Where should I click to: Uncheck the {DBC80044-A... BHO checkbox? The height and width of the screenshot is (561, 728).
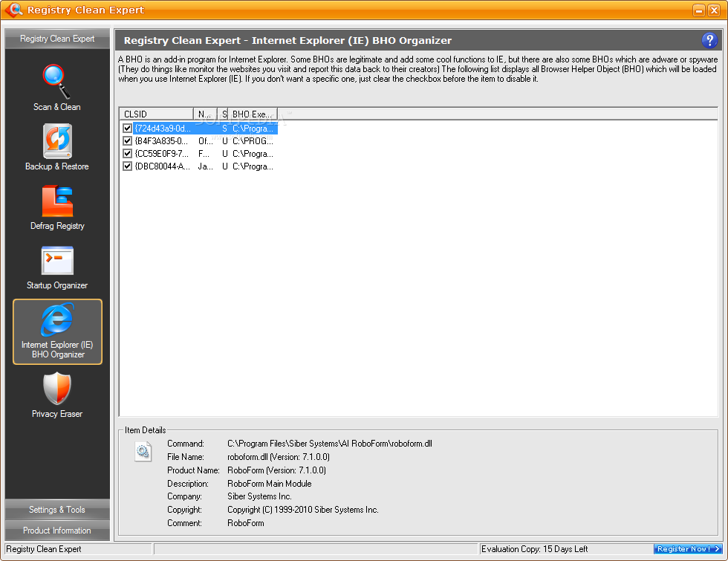coord(127,166)
